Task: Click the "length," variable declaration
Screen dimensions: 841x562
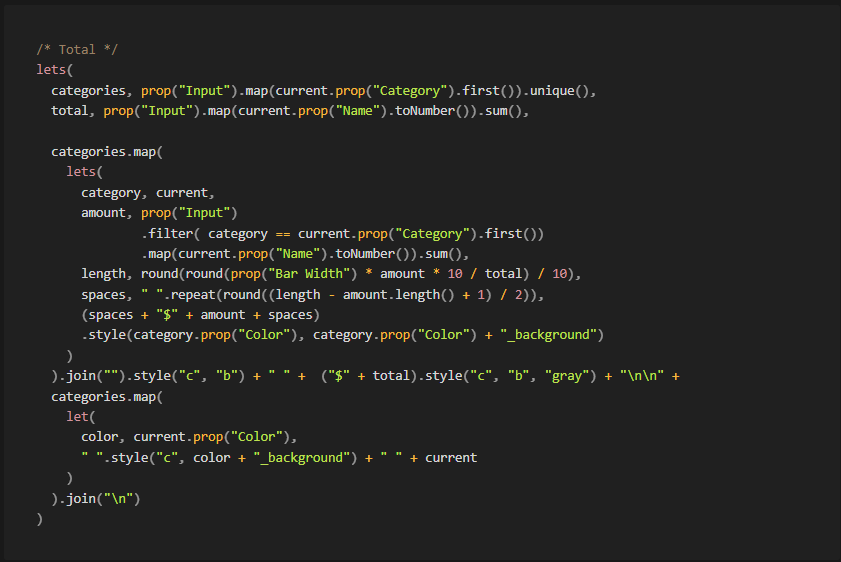Action: [x=107, y=274]
